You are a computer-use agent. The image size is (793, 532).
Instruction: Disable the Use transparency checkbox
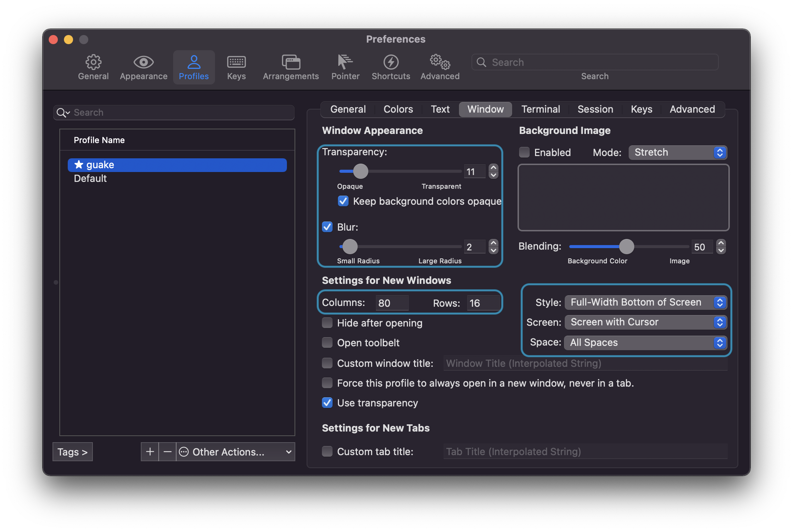(x=327, y=403)
